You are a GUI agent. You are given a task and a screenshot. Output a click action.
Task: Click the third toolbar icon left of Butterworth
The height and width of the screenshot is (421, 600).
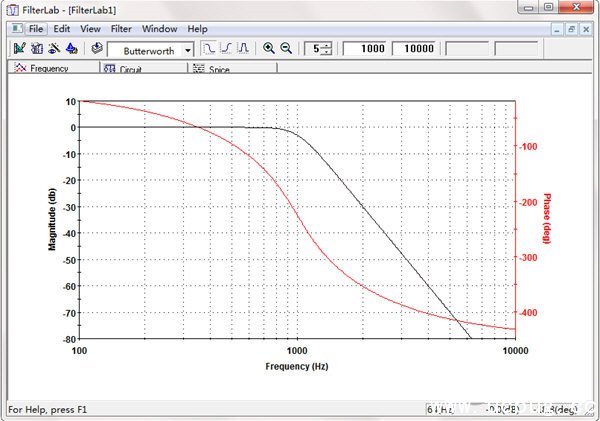(52, 49)
